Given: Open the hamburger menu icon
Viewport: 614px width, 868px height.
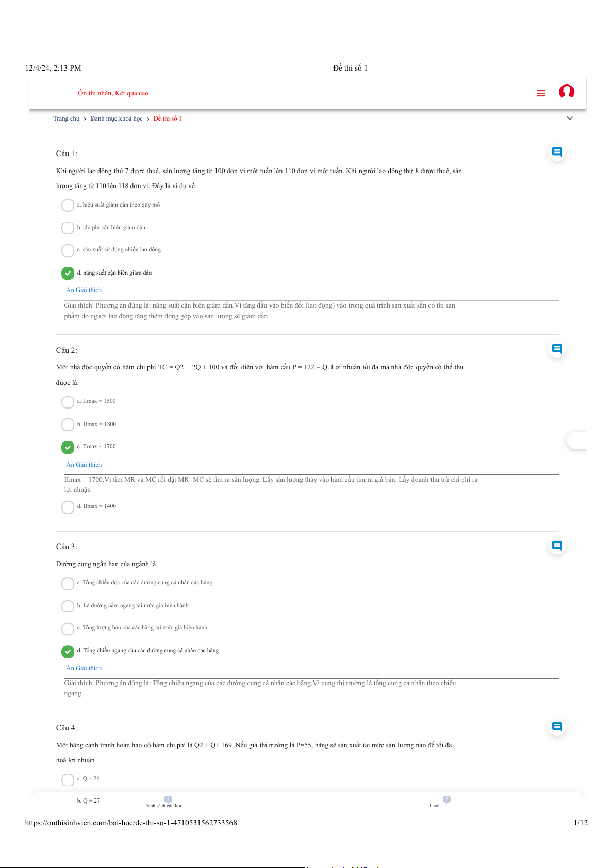Looking at the screenshot, I should pos(541,93).
